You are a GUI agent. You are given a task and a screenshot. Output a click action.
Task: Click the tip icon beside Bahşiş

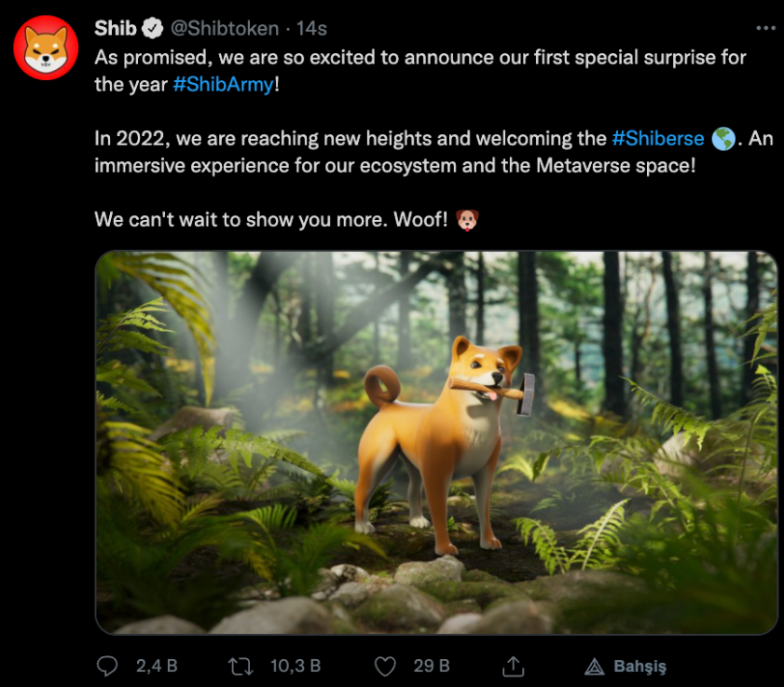(x=594, y=666)
